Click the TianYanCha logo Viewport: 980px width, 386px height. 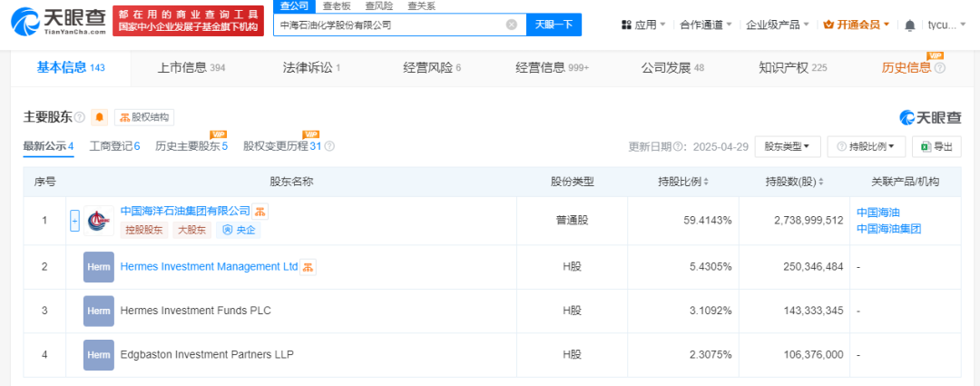click(x=59, y=21)
